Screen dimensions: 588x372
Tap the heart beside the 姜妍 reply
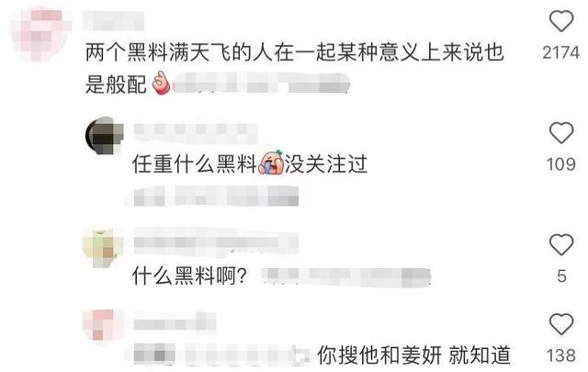(561, 323)
